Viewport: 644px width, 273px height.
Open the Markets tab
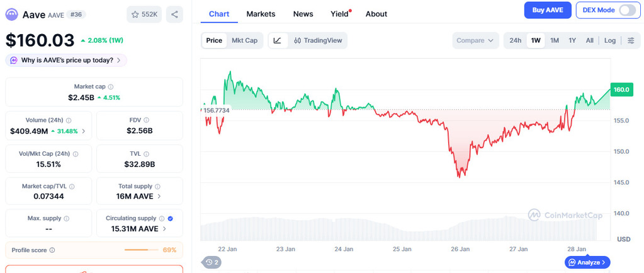coord(261,14)
